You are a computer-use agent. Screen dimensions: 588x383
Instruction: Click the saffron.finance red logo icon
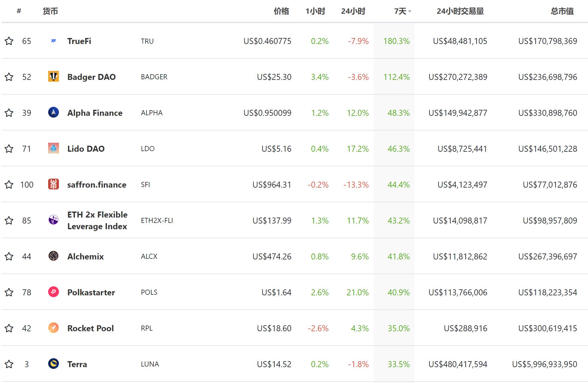coord(54,184)
